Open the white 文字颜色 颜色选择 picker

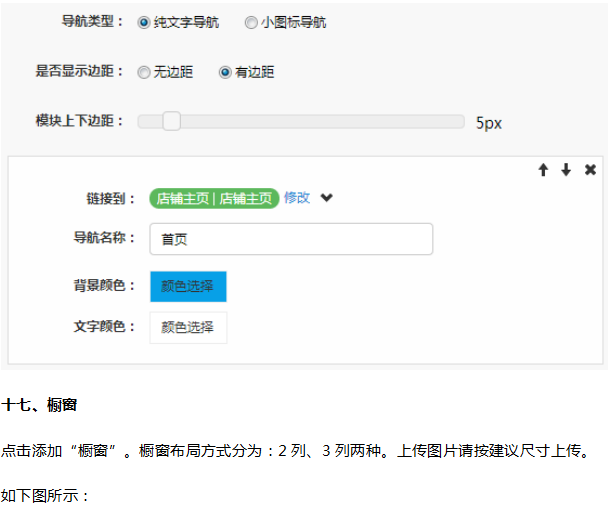[188, 327]
